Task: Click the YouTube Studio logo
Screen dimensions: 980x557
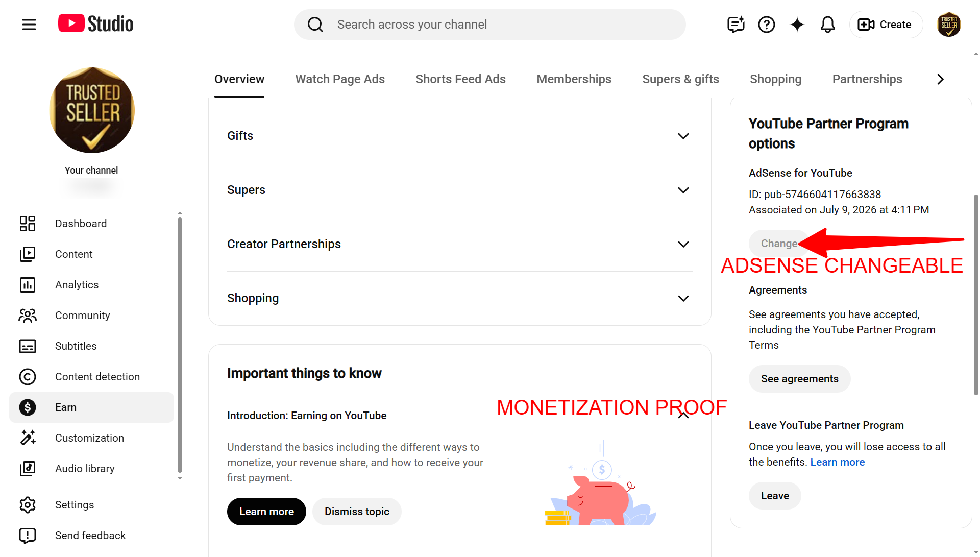Action: pyautogui.click(x=95, y=23)
